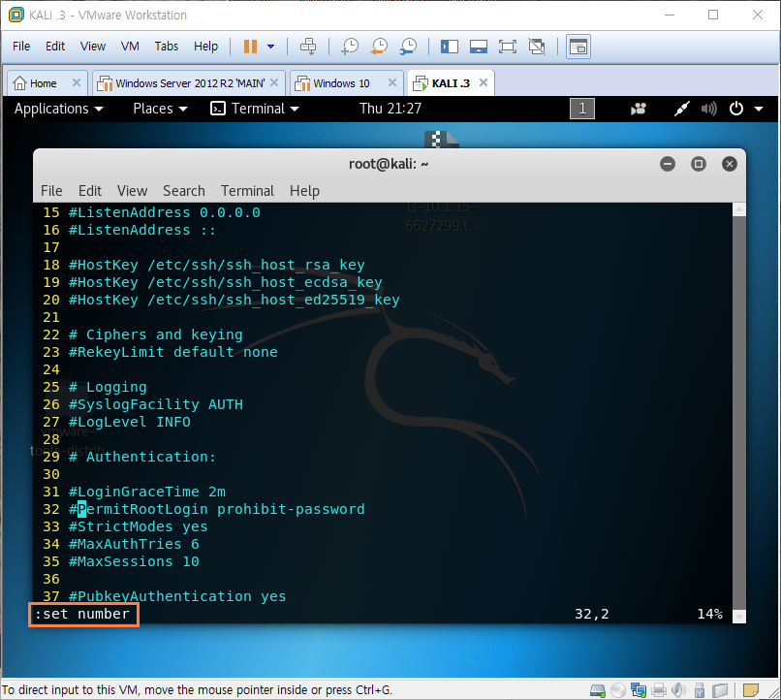This screenshot has width=781, height=700.
Task: Enter full screen mode
Action: point(508,47)
